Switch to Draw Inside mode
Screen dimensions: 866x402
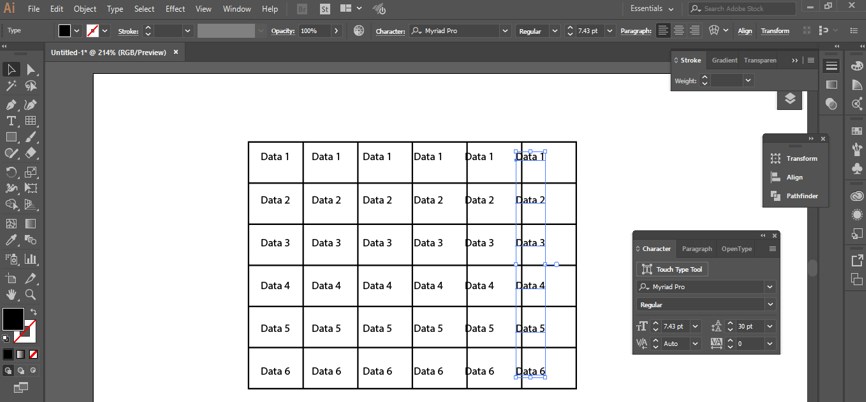[33, 371]
